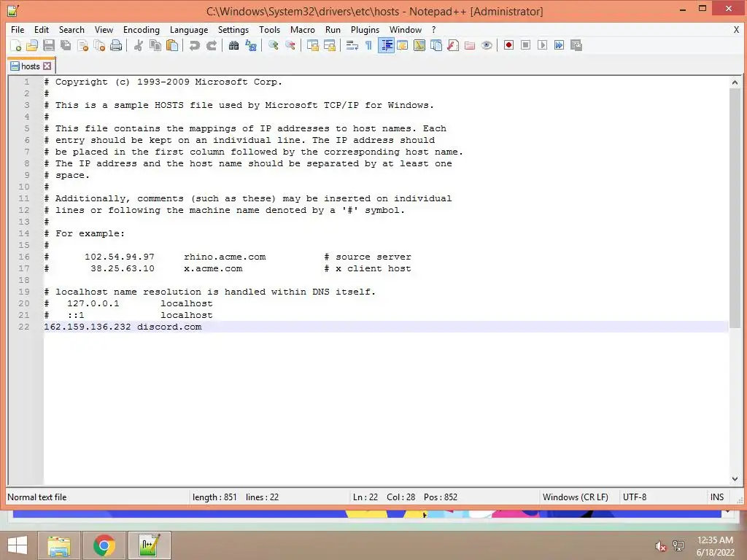Toggle the Document Map panel icon

tap(419, 45)
